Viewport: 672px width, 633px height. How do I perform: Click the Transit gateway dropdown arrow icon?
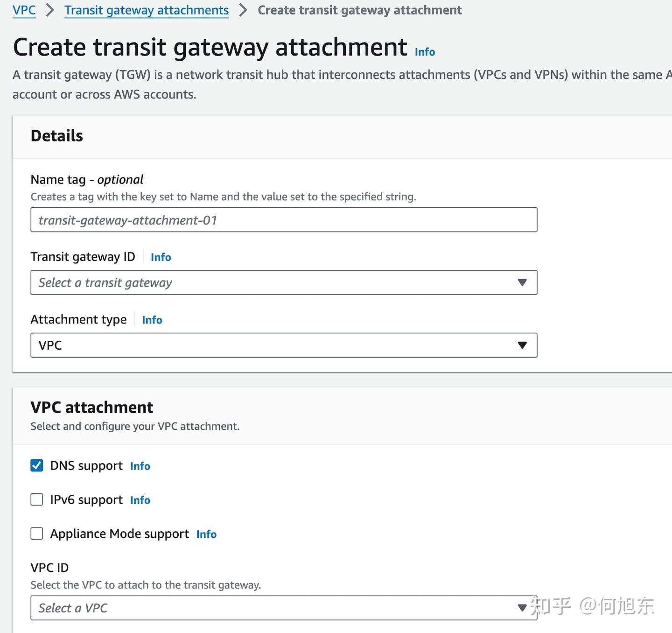(x=522, y=282)
